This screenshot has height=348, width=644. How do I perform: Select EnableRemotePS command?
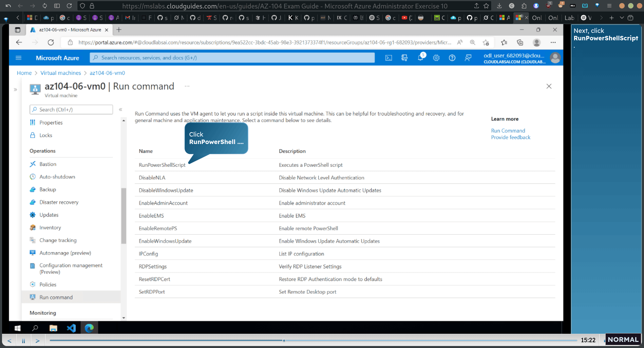pyautogui.click(x=158, y=228)
